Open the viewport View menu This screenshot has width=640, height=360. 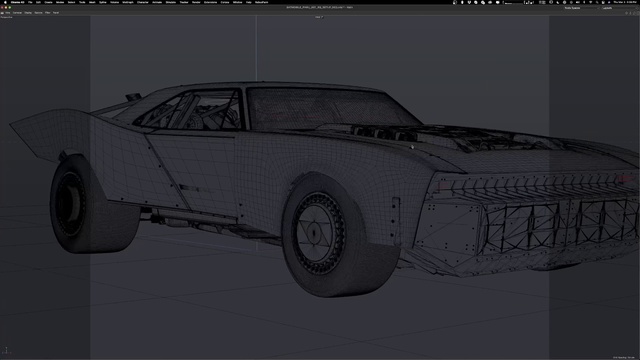(x=8, y=13)
